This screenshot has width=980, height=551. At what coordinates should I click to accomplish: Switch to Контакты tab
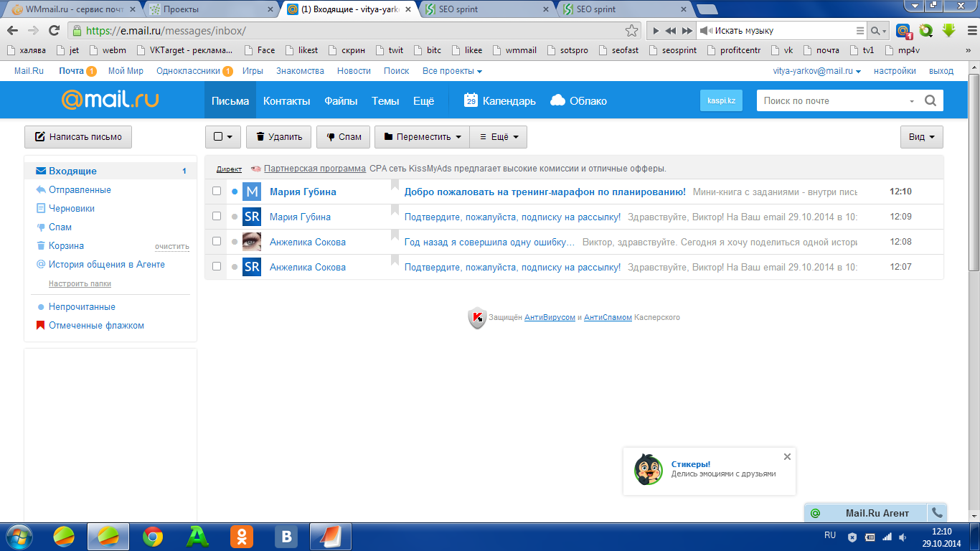pyautogui.click(x=286, y=100)
